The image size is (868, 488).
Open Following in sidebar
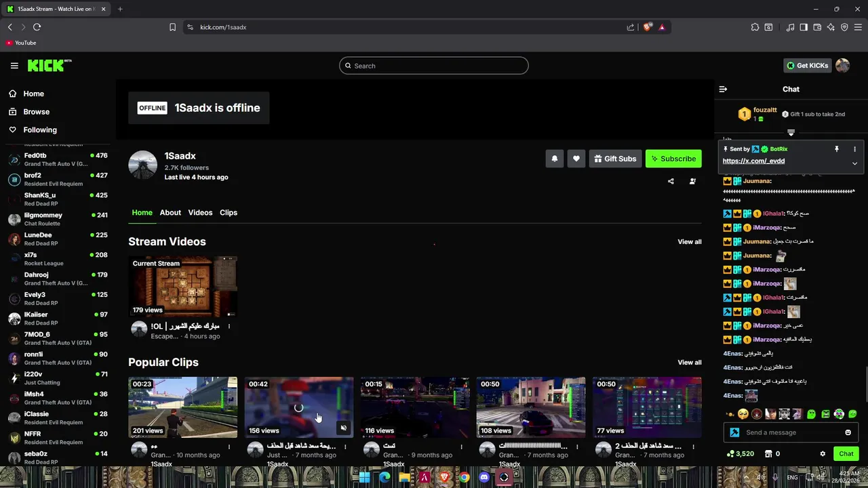(40, 130)
